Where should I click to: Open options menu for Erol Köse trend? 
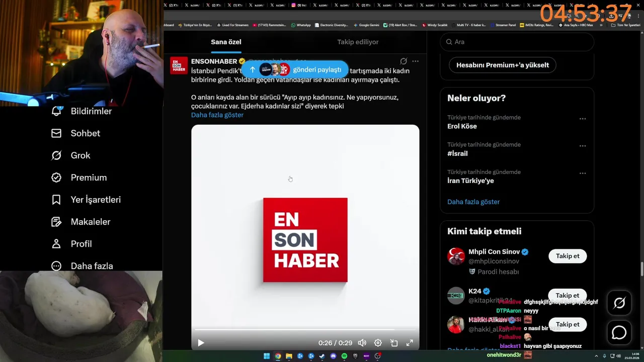coord(583,119)
